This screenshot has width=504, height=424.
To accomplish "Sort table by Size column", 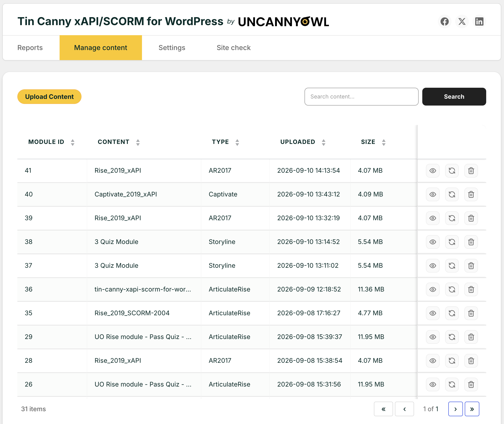I will tap(373, 142).
